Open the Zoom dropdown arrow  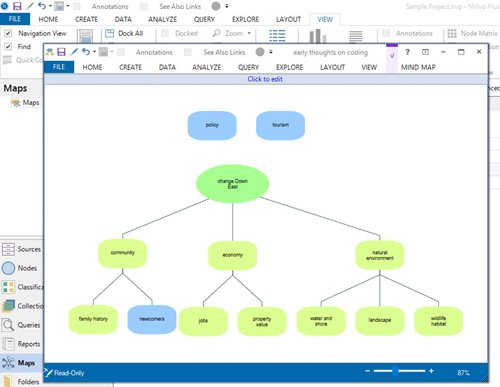[x=249, y=33]
